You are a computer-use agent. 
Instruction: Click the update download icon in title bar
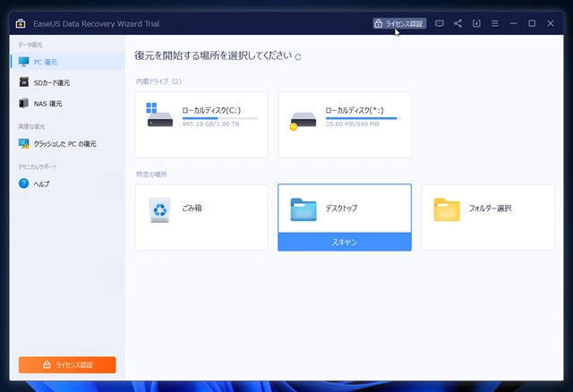point(476,23)
